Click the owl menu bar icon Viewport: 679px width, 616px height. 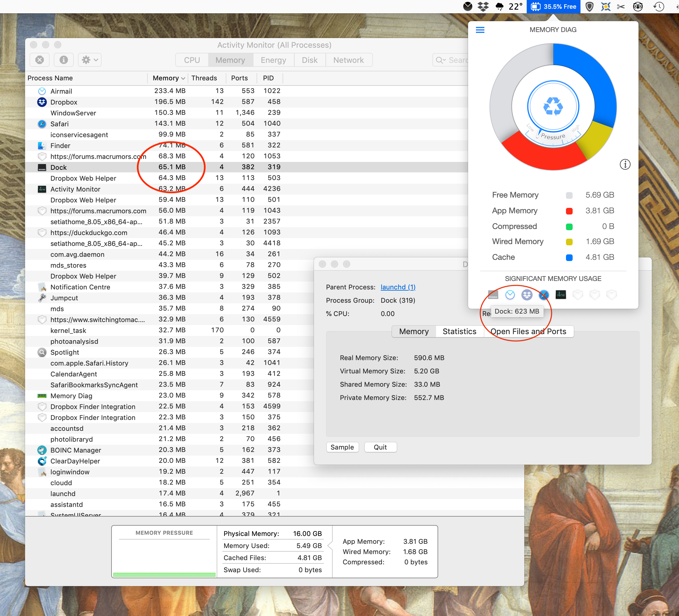(x=638, y=6)
